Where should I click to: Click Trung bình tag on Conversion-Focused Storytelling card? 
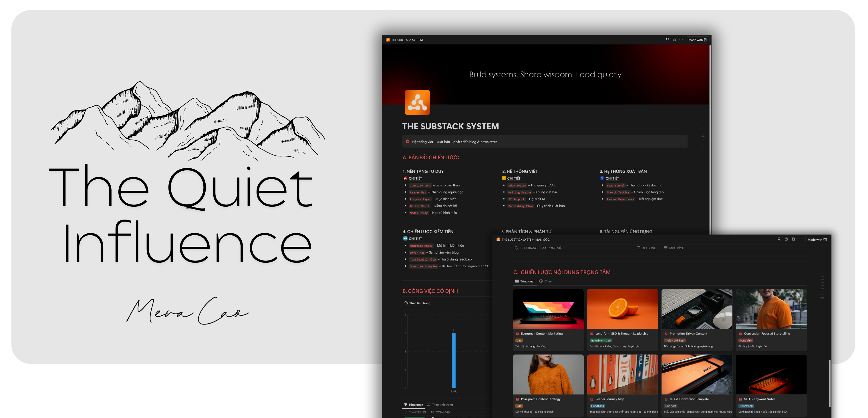(x=746, y=341)
